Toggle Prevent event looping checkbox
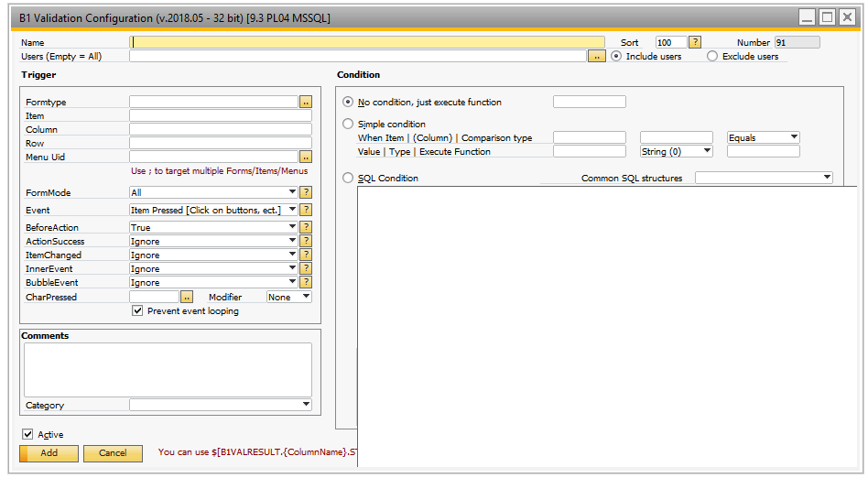 [x=137, y=310]
